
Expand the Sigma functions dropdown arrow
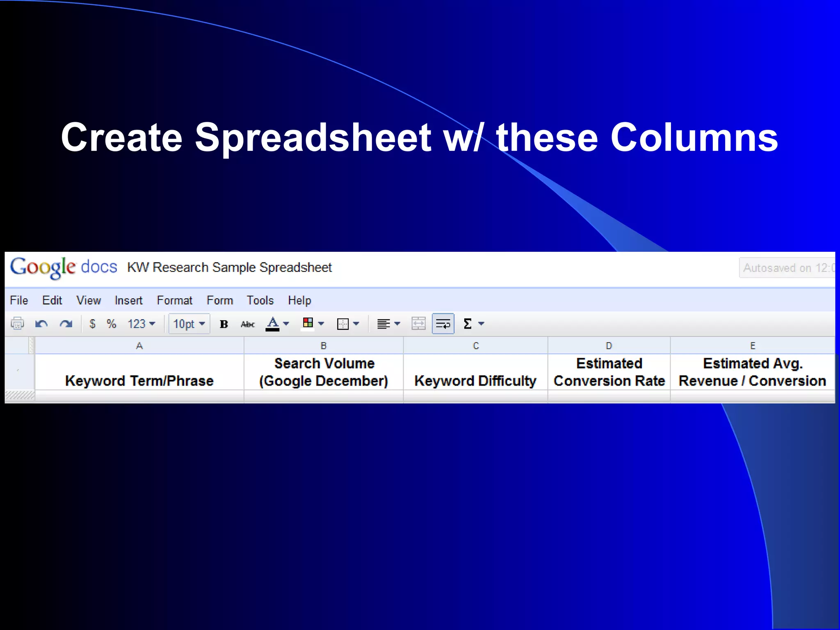tap(482, 324)
